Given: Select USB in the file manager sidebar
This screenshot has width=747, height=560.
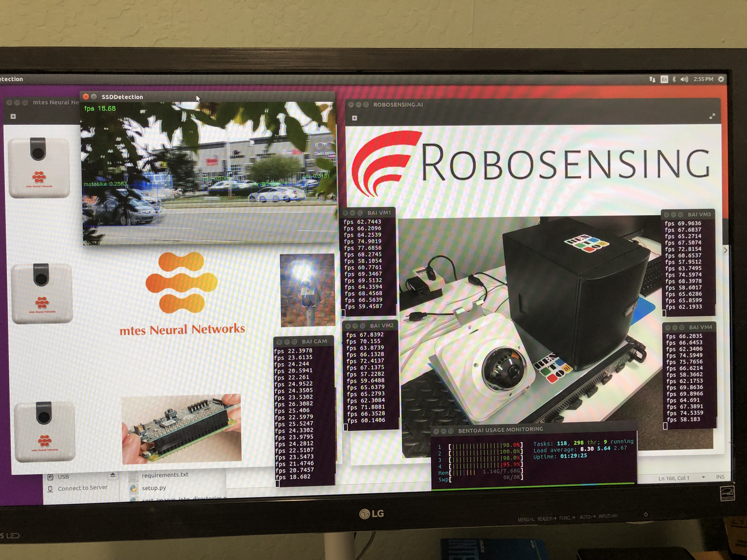Looking at the screenshot, I should (x=63, y=477).
